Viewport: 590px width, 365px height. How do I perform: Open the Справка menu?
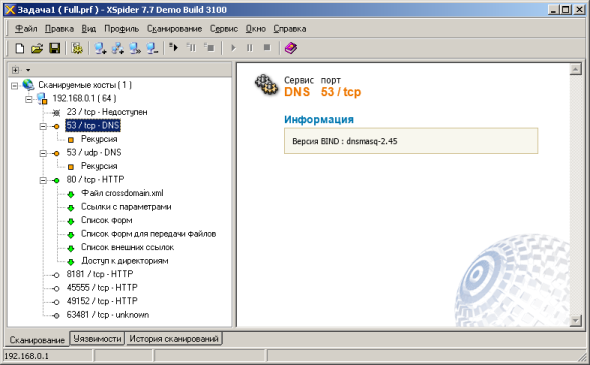(289, 29)
